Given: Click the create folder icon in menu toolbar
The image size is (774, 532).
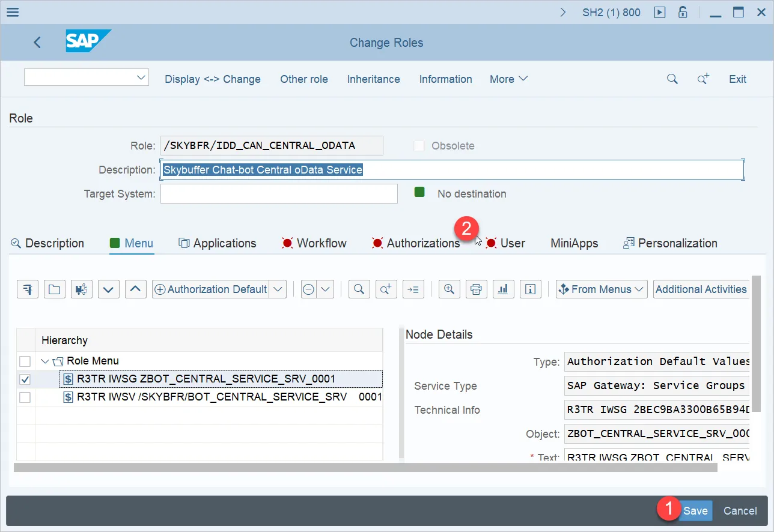Looking at the screenshot, I should (54, 289).
